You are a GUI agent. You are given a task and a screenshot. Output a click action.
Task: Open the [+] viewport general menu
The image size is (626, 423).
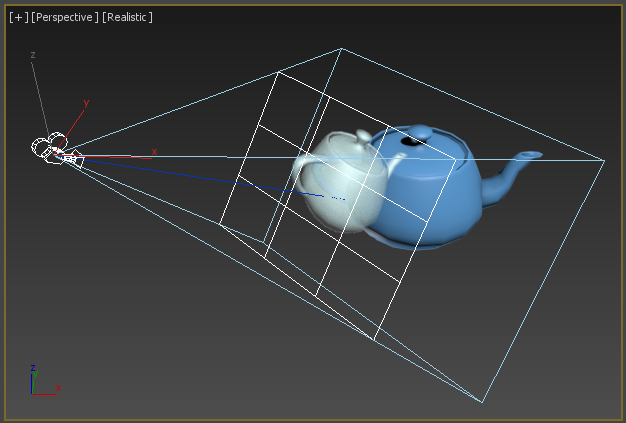click(19, 17)
